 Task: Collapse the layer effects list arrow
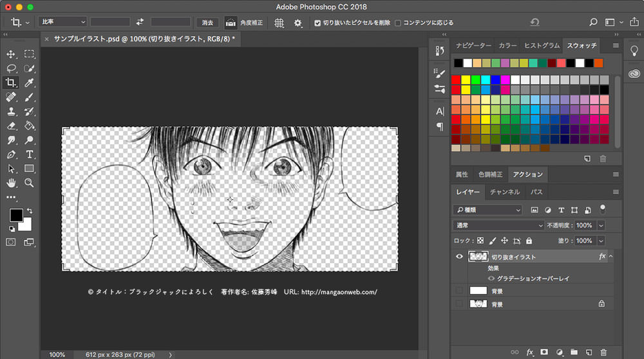[611, 257]
